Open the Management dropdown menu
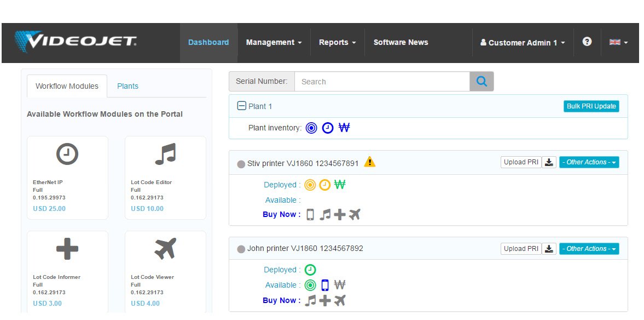The width and height of the screenshot is (644, 320). [274, 42]
